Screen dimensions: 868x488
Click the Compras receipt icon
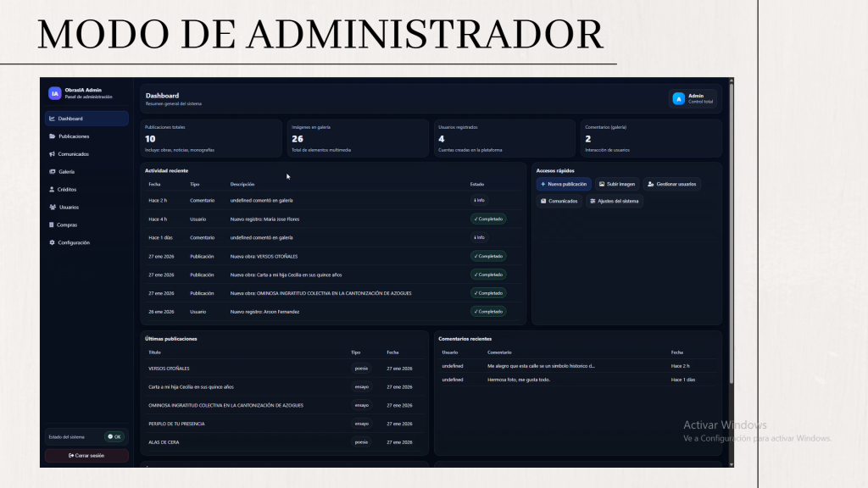53,225
